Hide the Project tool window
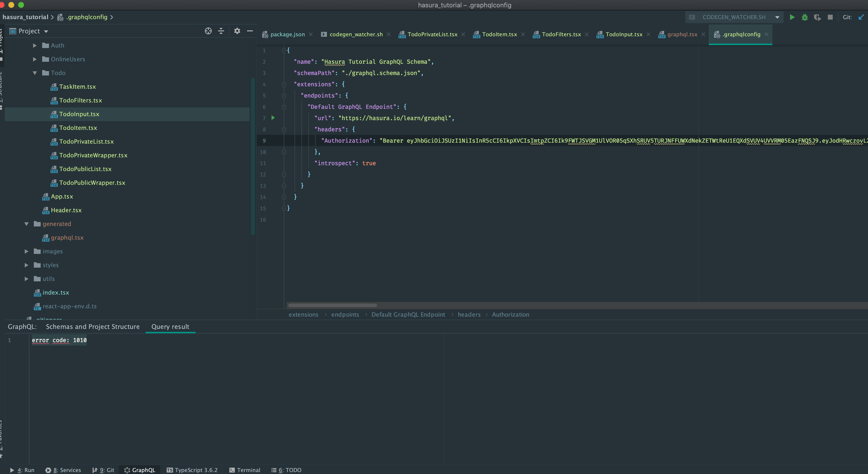Image resolution: width=868 pixels, height=474 pixels. (x=250, y=31)
